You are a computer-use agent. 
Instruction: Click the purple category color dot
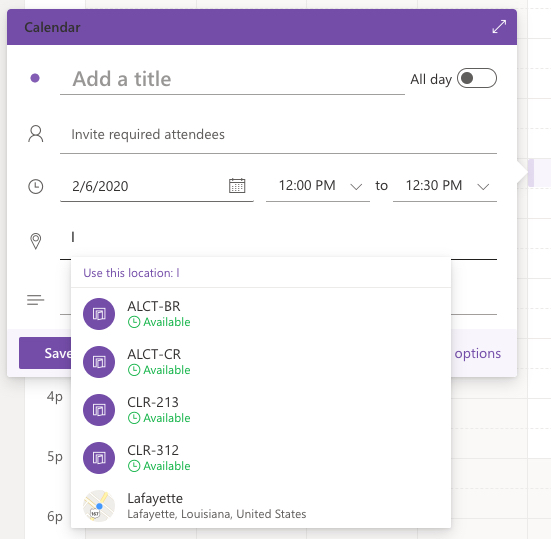coord(35,78)
